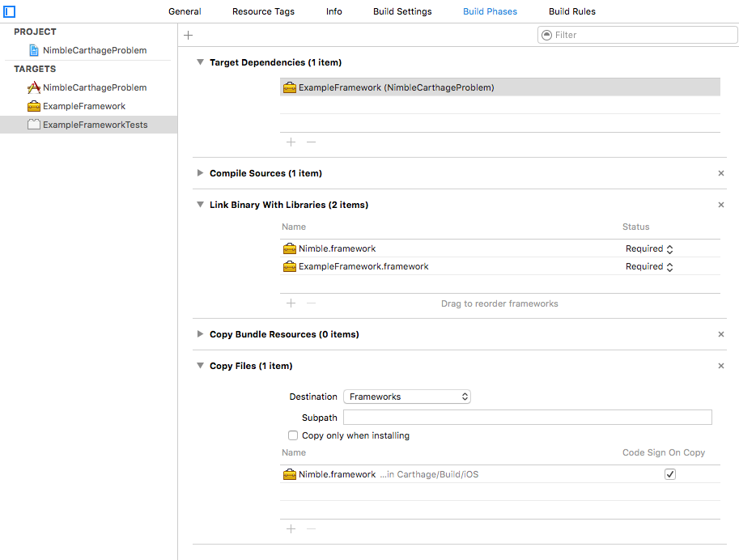Screen dimensions: 739x560
Task: Toggle the targets sidebar panel icon
Action: (x=10, y=11)
